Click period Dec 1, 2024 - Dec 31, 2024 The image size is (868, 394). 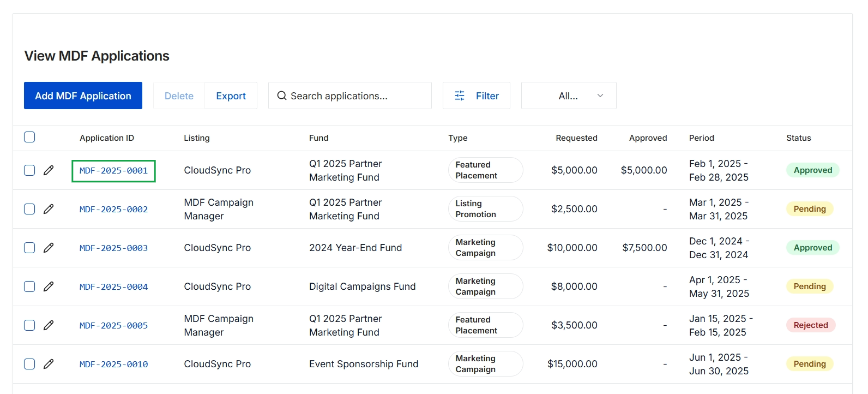click(719, 248)
